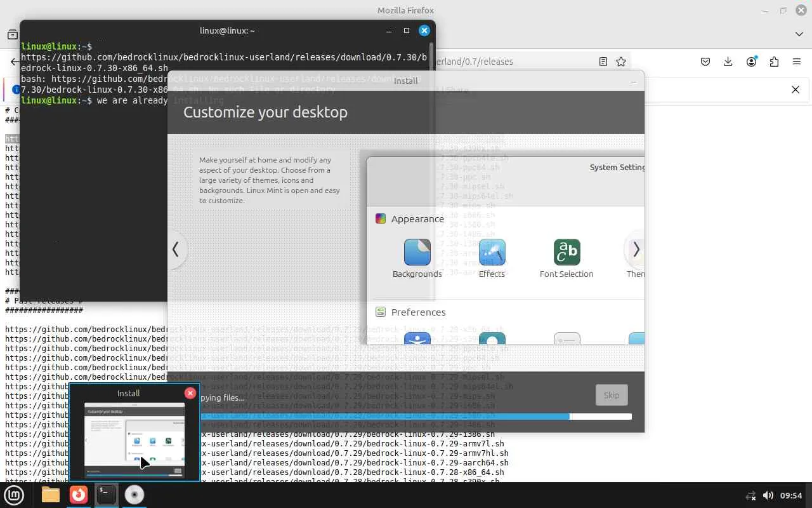Click the Mozilla Firefox window title
This screenshot has width=812, height=508.
click(405, 10)
